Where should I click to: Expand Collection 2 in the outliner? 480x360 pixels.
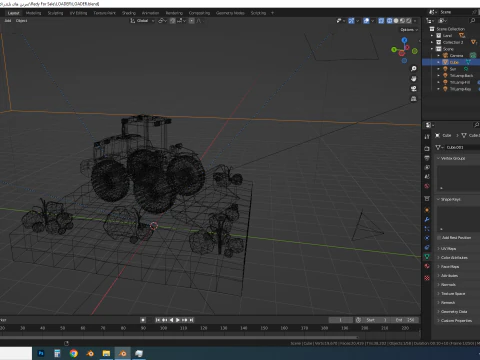click(432, 42)
